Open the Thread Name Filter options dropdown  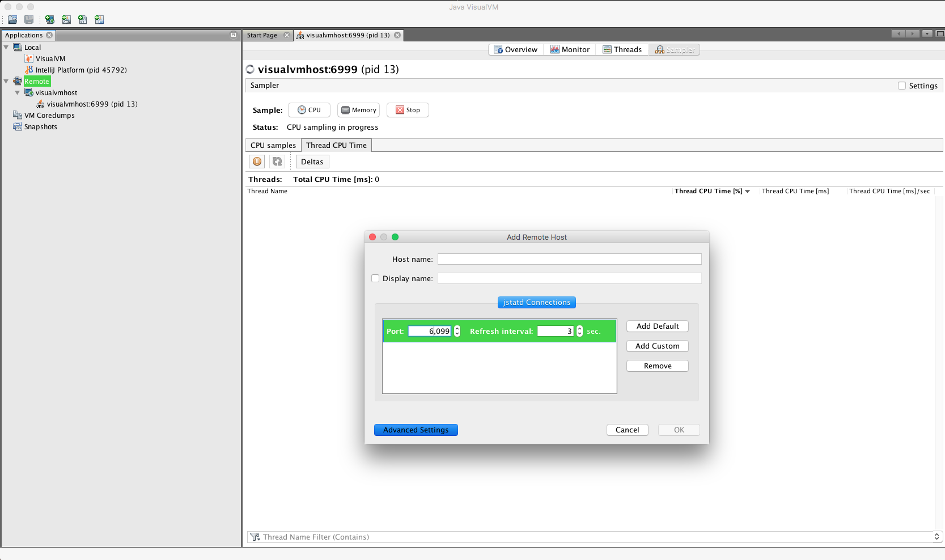click(936, 537)
